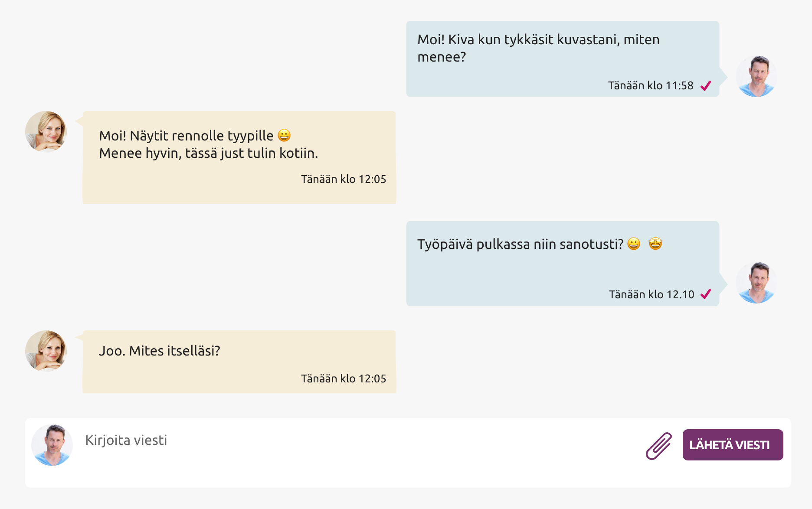The image size is (812, 509).
Task: Click the timestamp under Menee hyvin message
Action: 344,178
